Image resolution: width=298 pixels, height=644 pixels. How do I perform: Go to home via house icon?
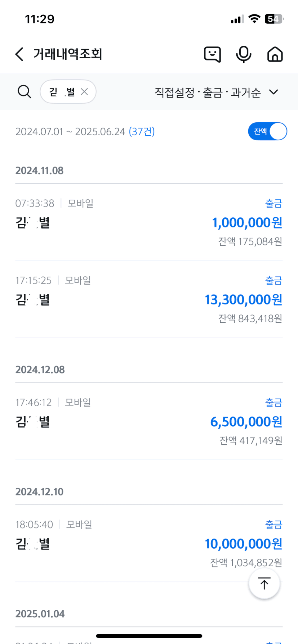click(x=275, y=54)
